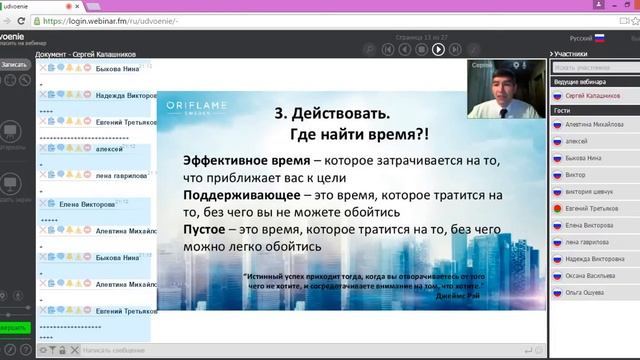The width and height of the screenshot is (640, 360).
Task: Bookmark page with star icon
Action: click(636, 21)
